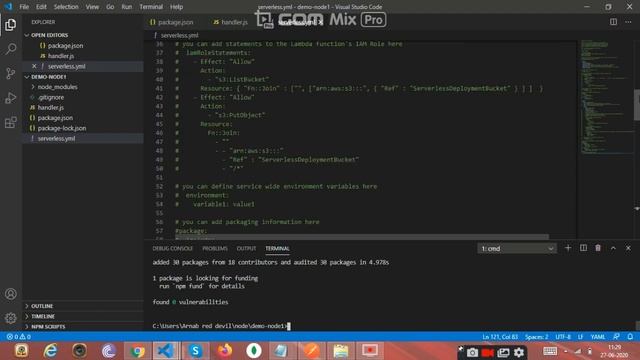Open the editor More Actions ellipsis
Viewport: 640px width, 360px height.
click(628, 22)
